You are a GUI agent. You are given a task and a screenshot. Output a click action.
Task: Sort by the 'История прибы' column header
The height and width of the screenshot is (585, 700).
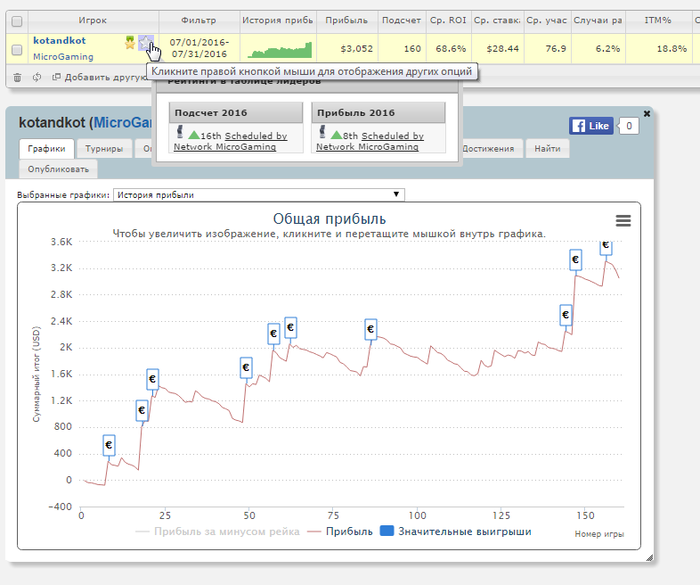[278, 21]
